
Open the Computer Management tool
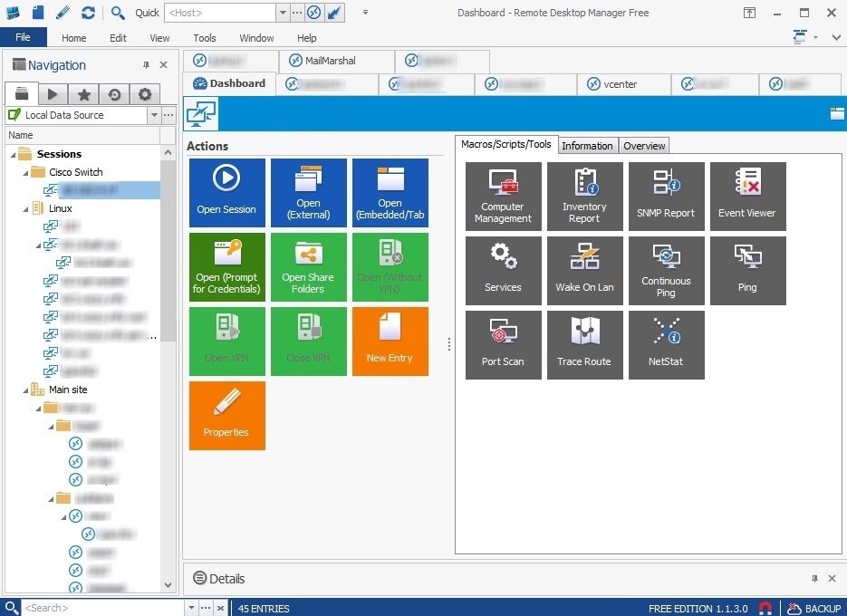(503, 196)
